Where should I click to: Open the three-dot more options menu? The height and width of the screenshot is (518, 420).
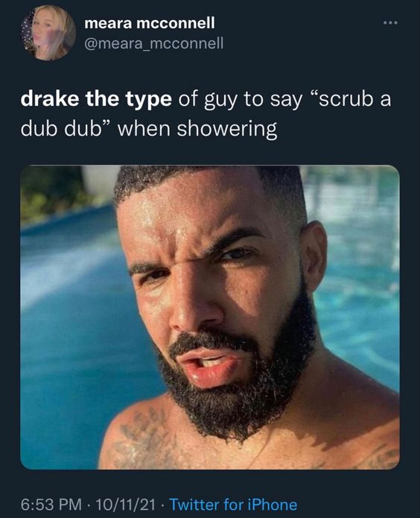point(391,23)
